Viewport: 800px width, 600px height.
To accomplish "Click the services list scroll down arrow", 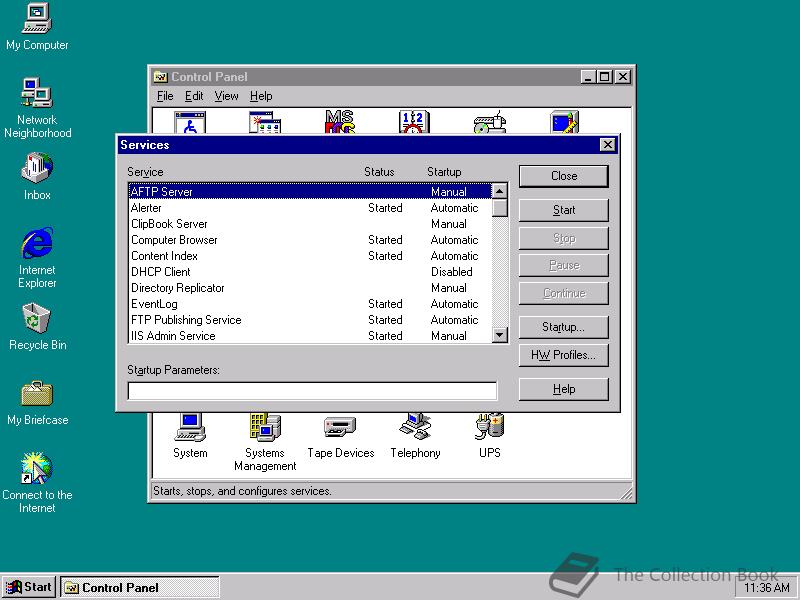I will (499, 335).
